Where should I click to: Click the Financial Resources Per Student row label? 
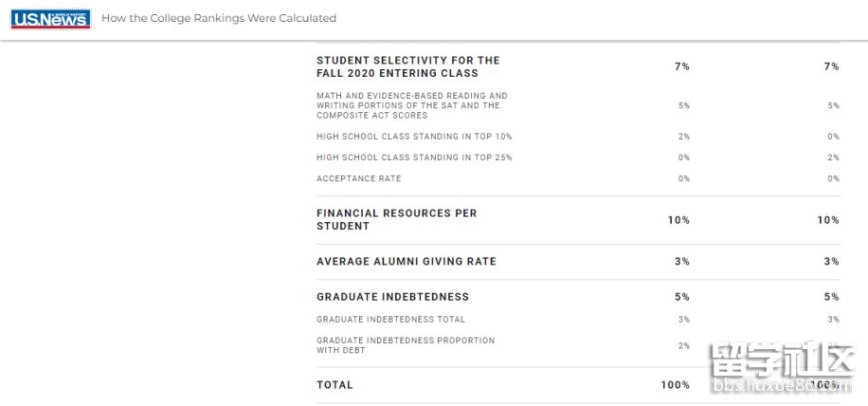(x=396, y=220)
